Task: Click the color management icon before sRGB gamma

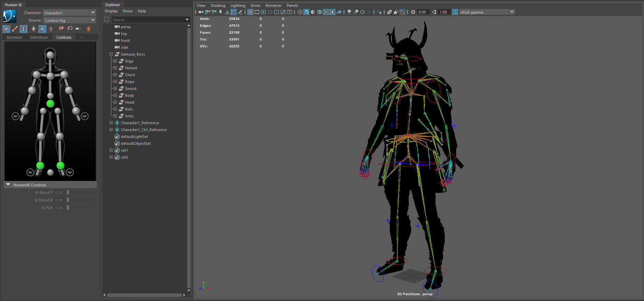Action: [455, 12]
